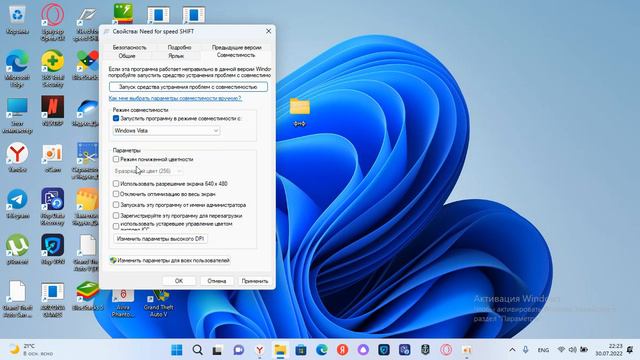Open Opera GX from the taskbar
This screenshot has height=360, width=640.
pyautogui.click(x=446, y=350)
